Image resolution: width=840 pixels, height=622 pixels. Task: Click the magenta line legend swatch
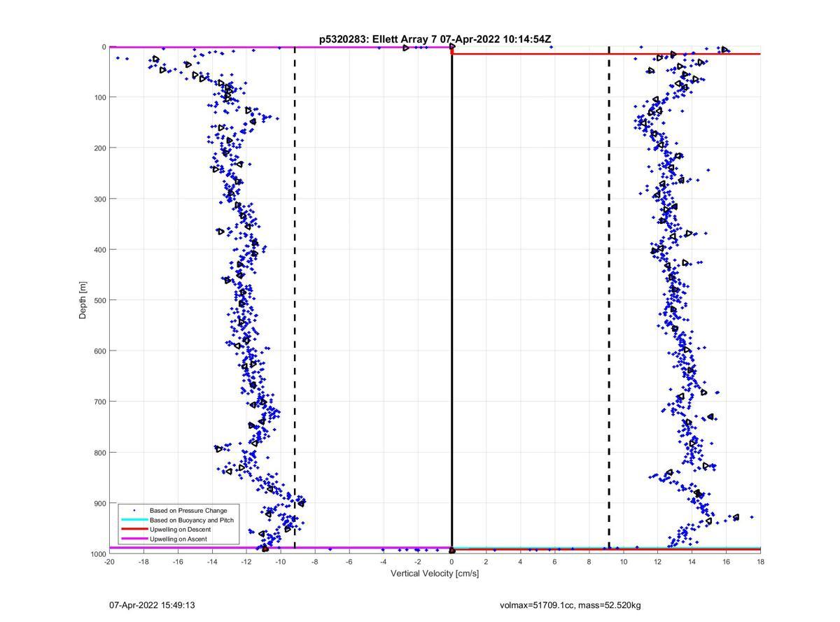click(134, 539)
